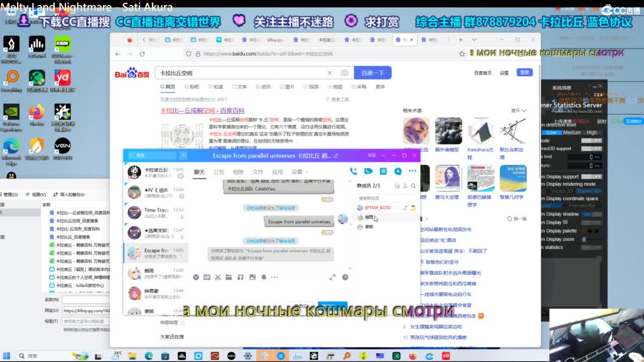Open the list-all-tabs chevron in Firefox

pyautogui.click(x=474, y=40)
